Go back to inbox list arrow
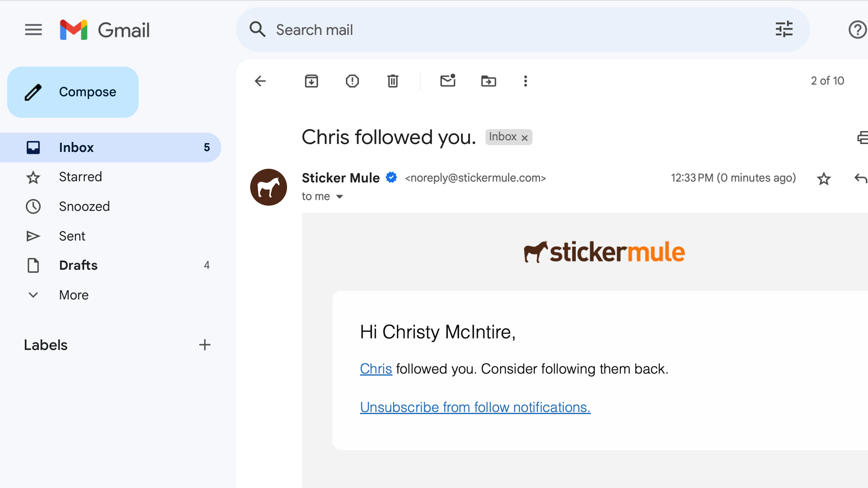Screen dimensions: 868x488 point(260,81)
